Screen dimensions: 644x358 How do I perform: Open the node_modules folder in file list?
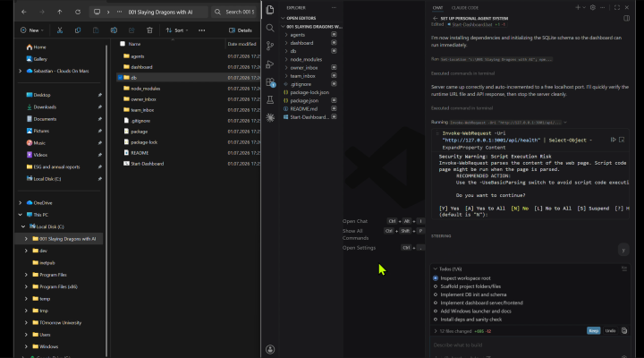(146, 89)
